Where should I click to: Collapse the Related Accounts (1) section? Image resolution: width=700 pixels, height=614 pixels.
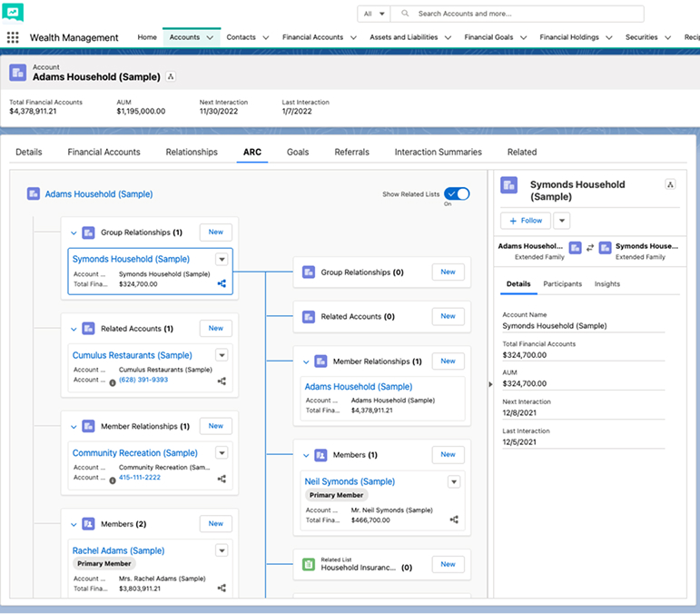pos(74,329)
